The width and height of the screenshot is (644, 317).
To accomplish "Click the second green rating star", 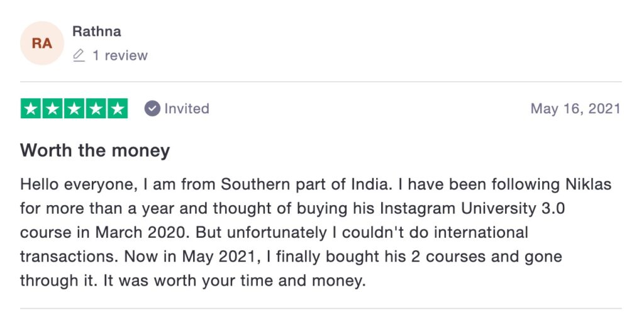I will click(53, 109).
